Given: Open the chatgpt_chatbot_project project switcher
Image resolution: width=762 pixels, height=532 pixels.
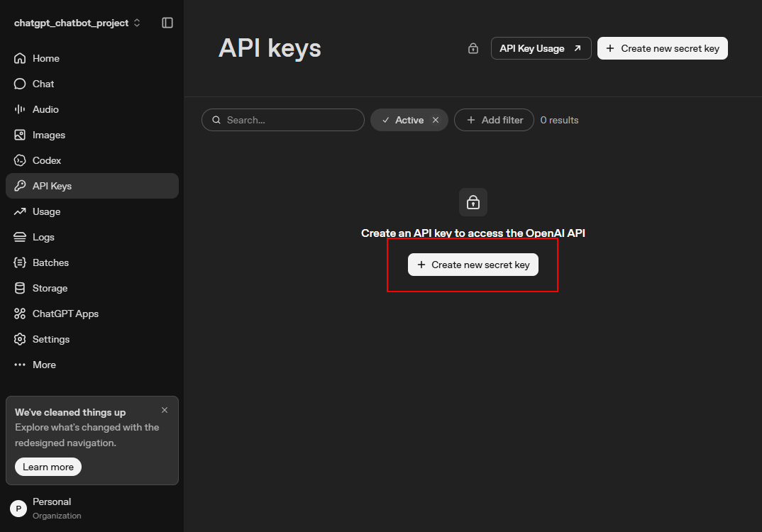Looking at the screenshot, I should [77, 23].
